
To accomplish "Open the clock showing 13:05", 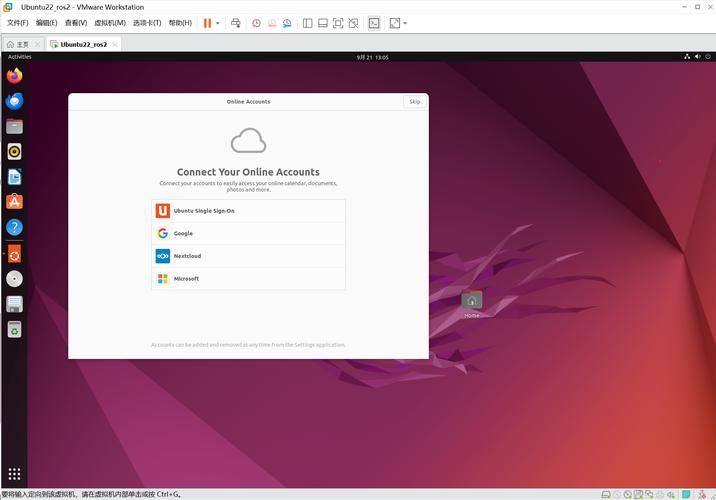I will coord(373,57).
